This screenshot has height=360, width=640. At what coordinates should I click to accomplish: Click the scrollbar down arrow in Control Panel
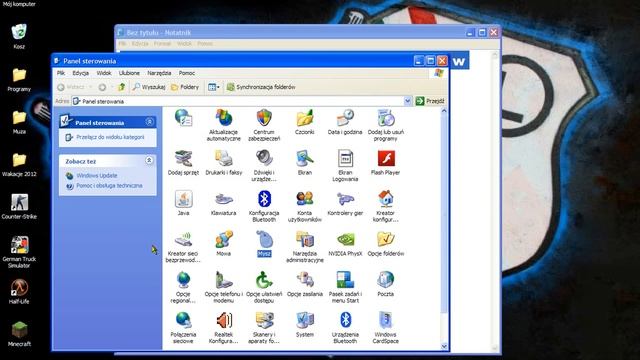[444, 346]
